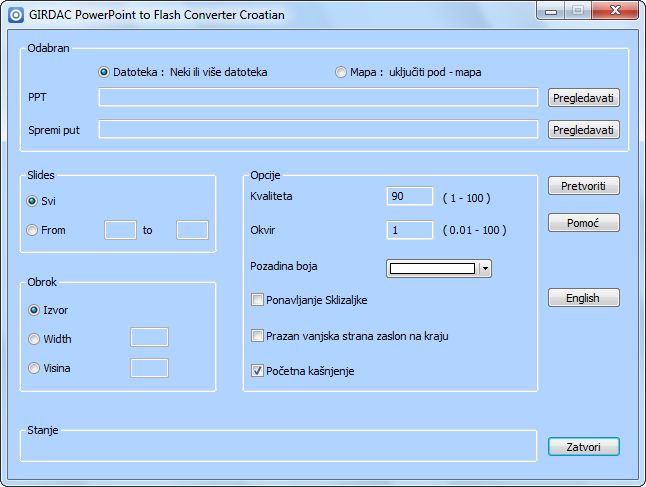Click the '( 0.01 - 100 )' range text
646x487 pixels.
tap(474, 230)
